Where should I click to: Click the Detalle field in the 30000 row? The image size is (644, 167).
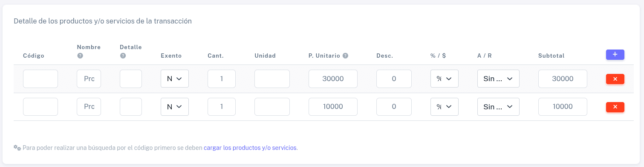(131, 79)
